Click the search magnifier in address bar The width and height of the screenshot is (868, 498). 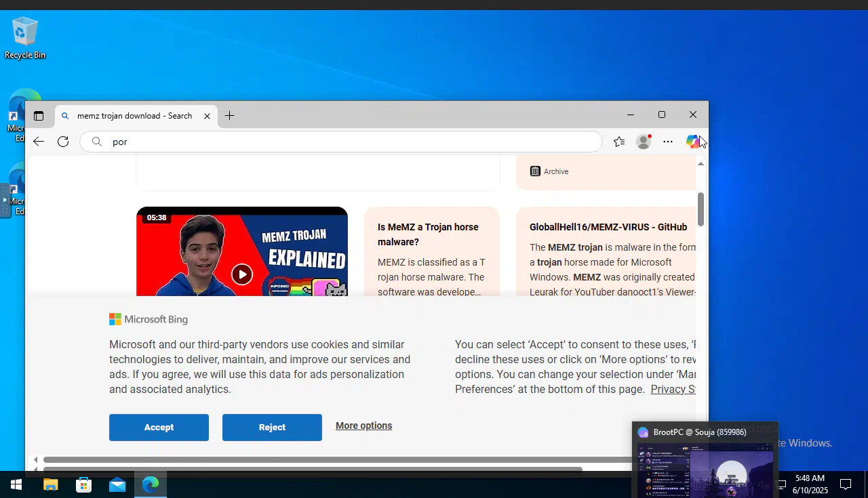coord(97,142)
